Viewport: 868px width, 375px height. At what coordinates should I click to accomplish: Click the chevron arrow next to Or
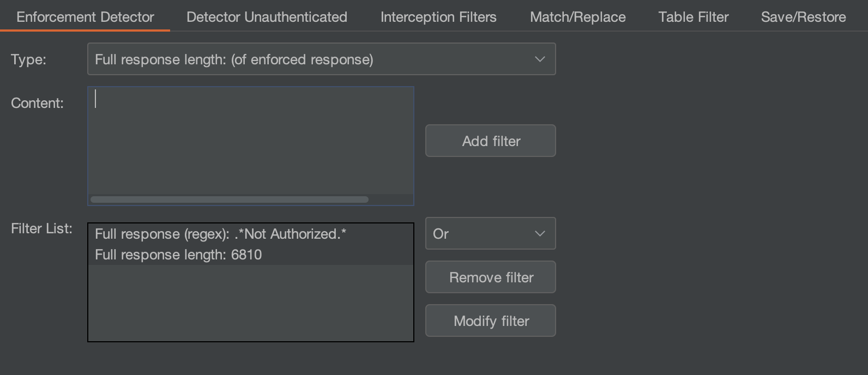(540, 234)
